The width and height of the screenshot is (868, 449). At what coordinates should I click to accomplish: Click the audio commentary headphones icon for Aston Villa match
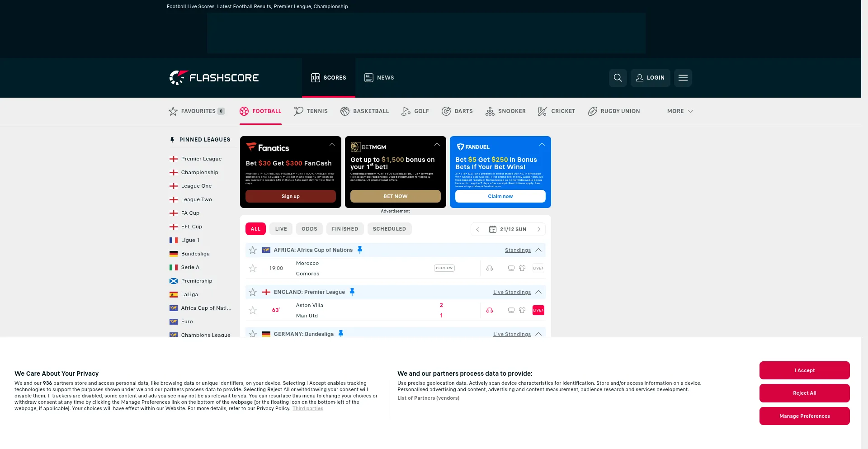click(490, 310)
